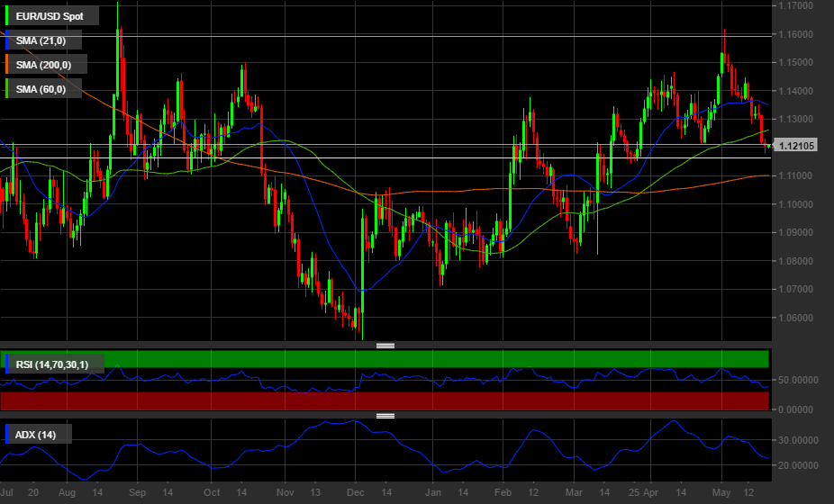
Task: Select the ADX (14) indicator label
Action: [x=36, y=436]
